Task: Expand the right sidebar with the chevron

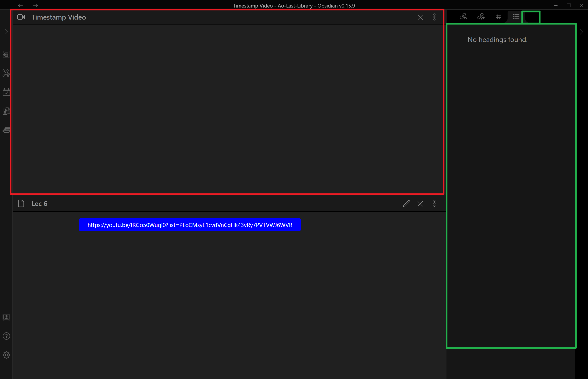Action: (x=581, y=32)
